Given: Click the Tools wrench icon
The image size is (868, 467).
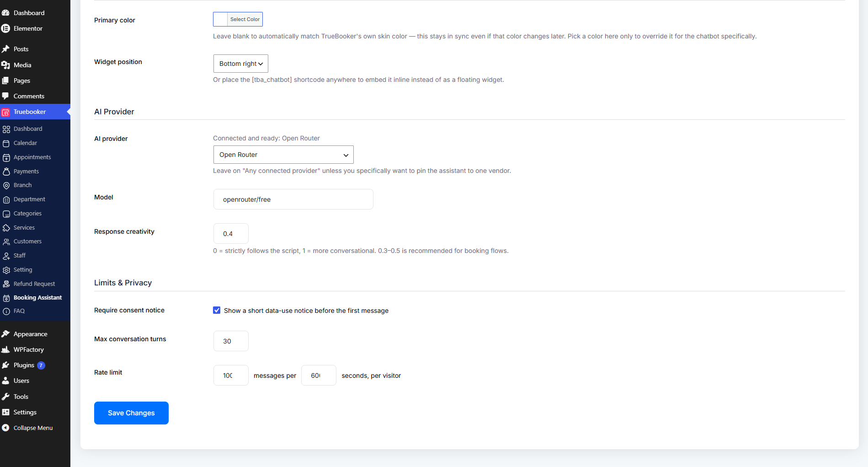Looking at the screenshot, I should coord(5,397).
